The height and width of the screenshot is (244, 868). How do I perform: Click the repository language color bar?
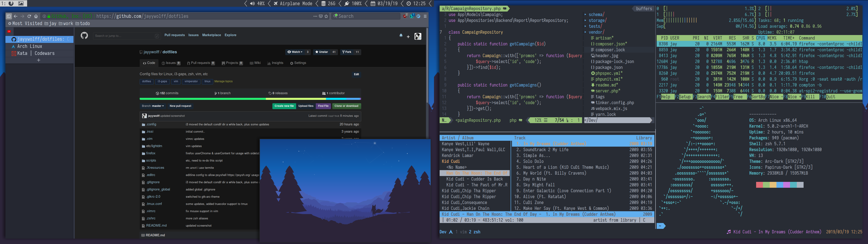click(x=250, y=99)
